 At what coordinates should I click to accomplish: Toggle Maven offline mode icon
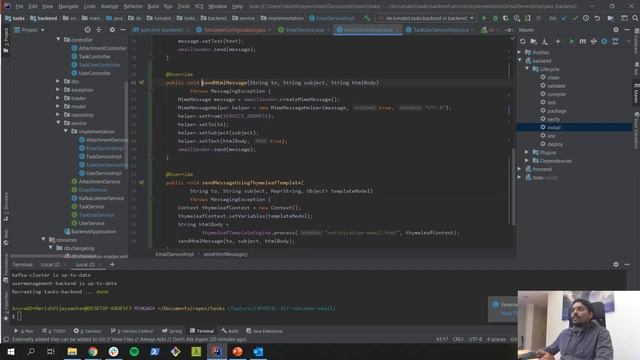[593, 42]
